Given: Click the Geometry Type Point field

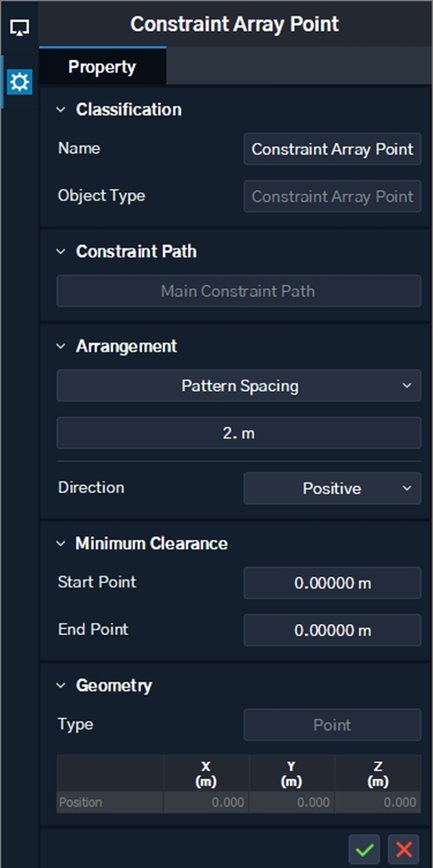Looking at the screenshot, I should tap(332, 724).
